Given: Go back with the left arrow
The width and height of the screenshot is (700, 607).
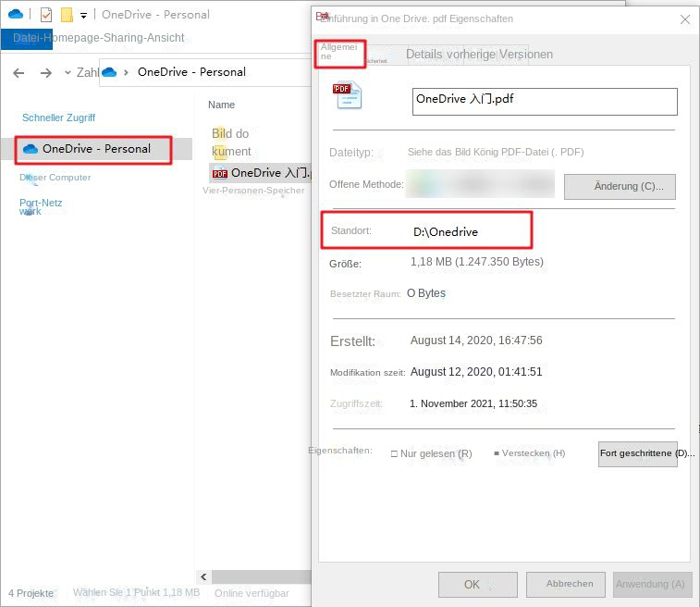Looking at the screenshot, I should (18, 72).
